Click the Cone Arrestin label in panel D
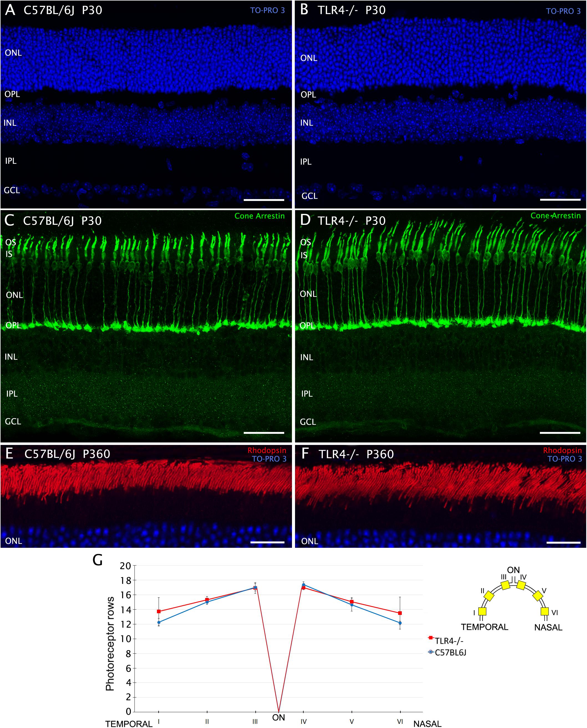The height and width of the screenshot is (728, 587). pyautogui.click(x=555, y=216)
